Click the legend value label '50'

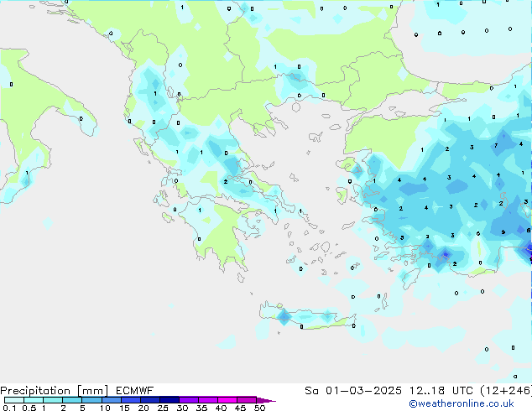[x=259, y=408]
